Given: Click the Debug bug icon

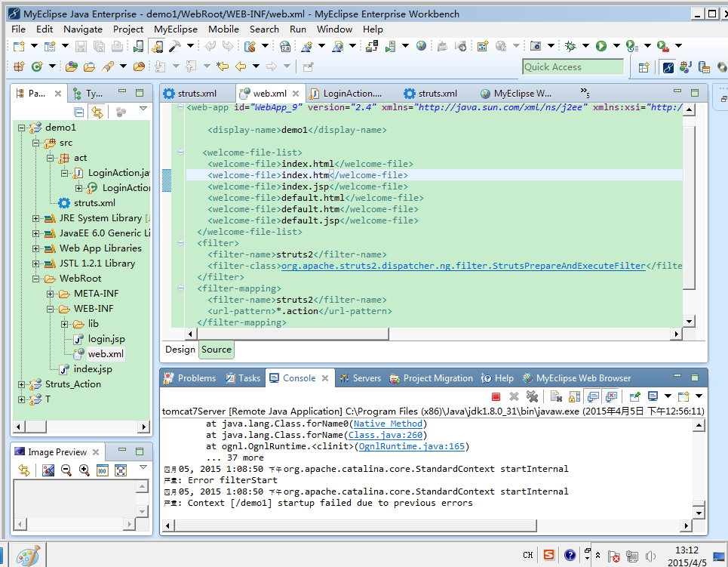Looking at the screenshot, I should (570, 46).
